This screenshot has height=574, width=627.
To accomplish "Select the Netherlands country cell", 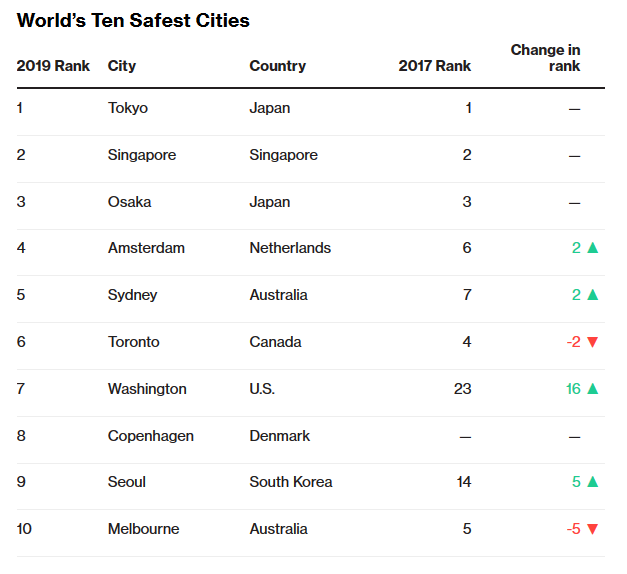I will (x=290, y=248).
